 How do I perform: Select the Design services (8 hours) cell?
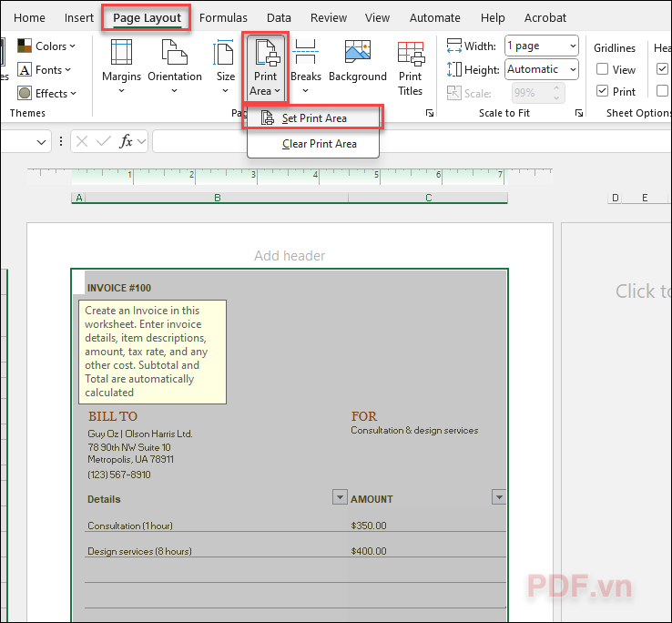[139, 551]
